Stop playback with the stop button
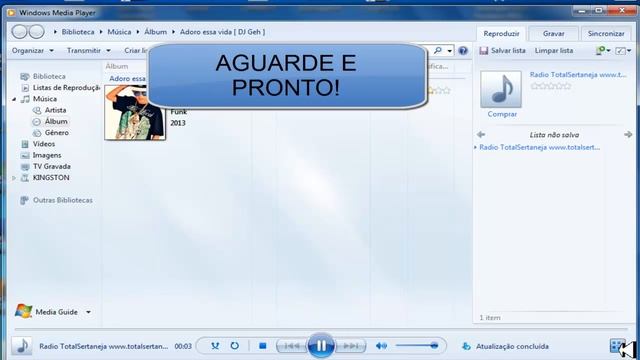 pos(262,346)
